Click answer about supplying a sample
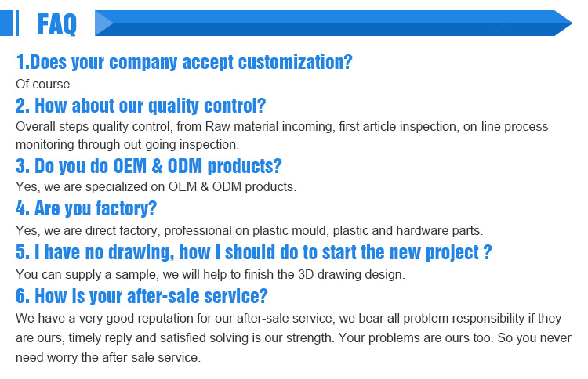The height and width of the screenshot is (379, 588). 210,274
